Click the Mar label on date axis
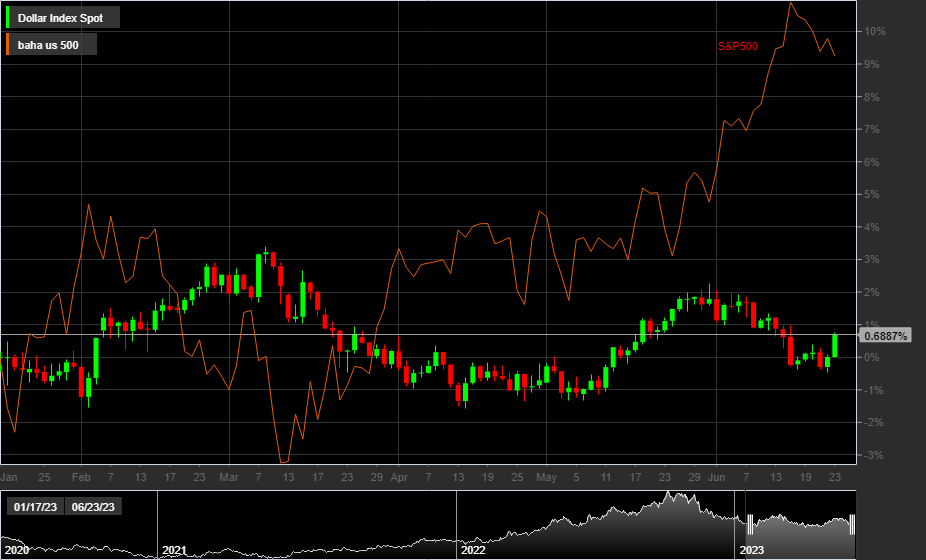Image resolution: width=926 pixels, height=560 pixels. [229, 477]
